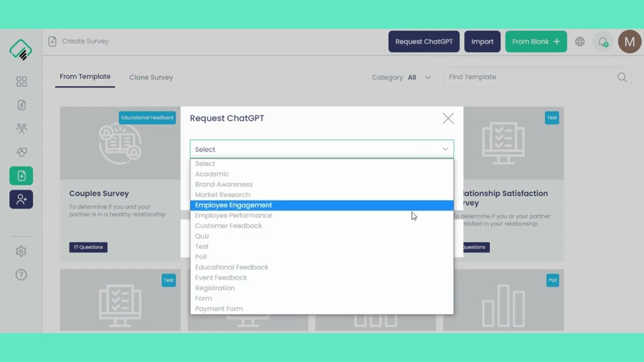Screen dimensions: 644x362
Task: Open the Couples Survey template thumbnail
Action: pyautogui.click(x=120, y=143)
